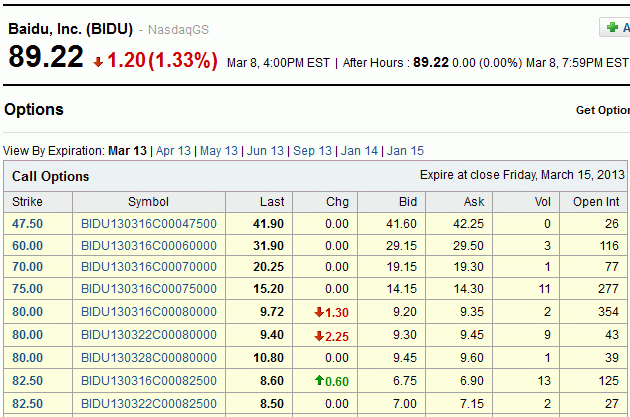Open symbol BIDU130316C00060000

pos(149,245)
